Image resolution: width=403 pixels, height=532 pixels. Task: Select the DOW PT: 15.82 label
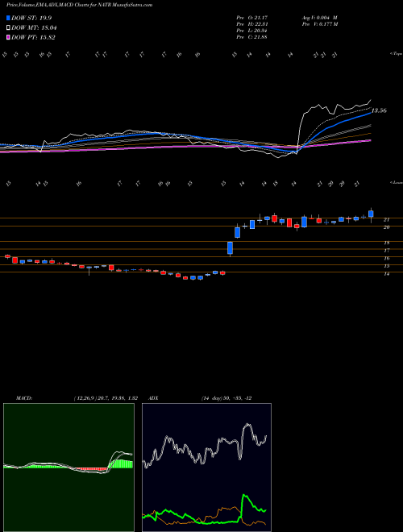[33, 37]
